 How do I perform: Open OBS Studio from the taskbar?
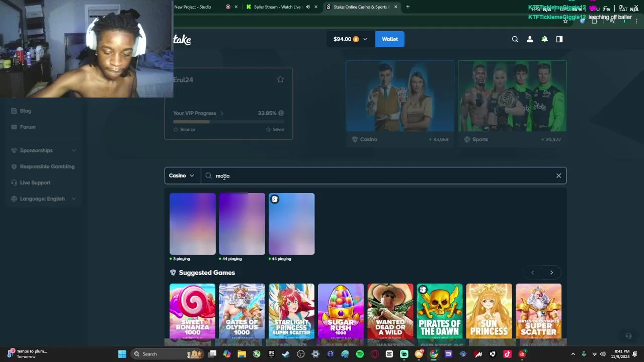pos(301,354)
